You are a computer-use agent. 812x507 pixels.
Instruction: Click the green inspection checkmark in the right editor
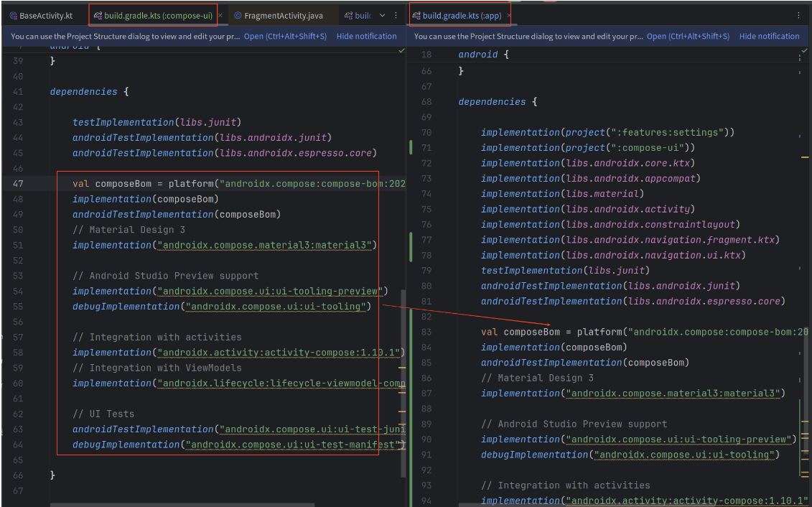[x=804, y=50]
